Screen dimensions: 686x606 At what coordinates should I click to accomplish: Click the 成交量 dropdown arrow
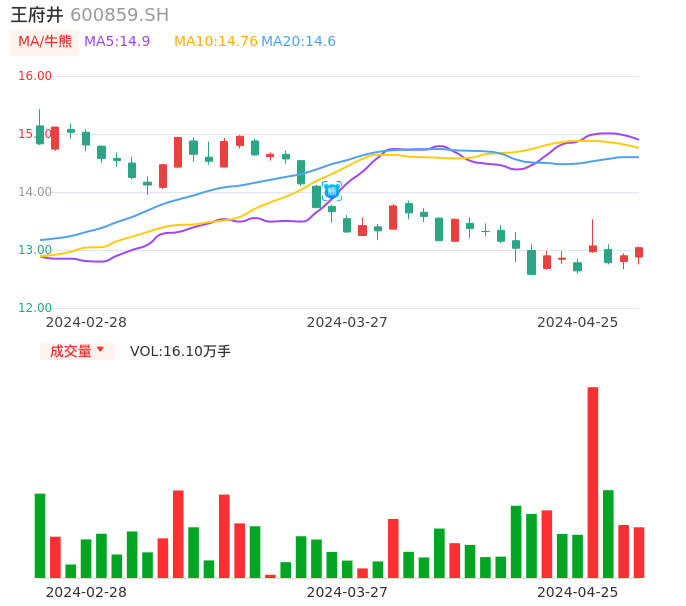point(100,350)
